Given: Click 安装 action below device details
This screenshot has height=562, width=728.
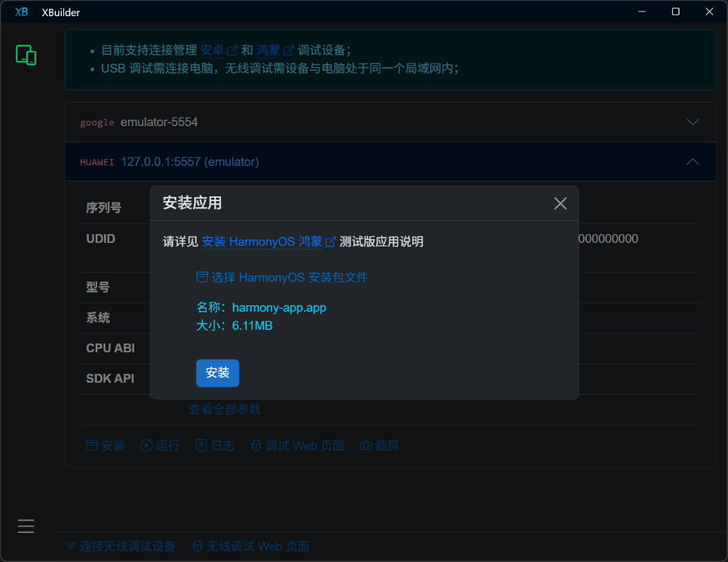Looking at the screenshot, I should [x=105, y=446].
